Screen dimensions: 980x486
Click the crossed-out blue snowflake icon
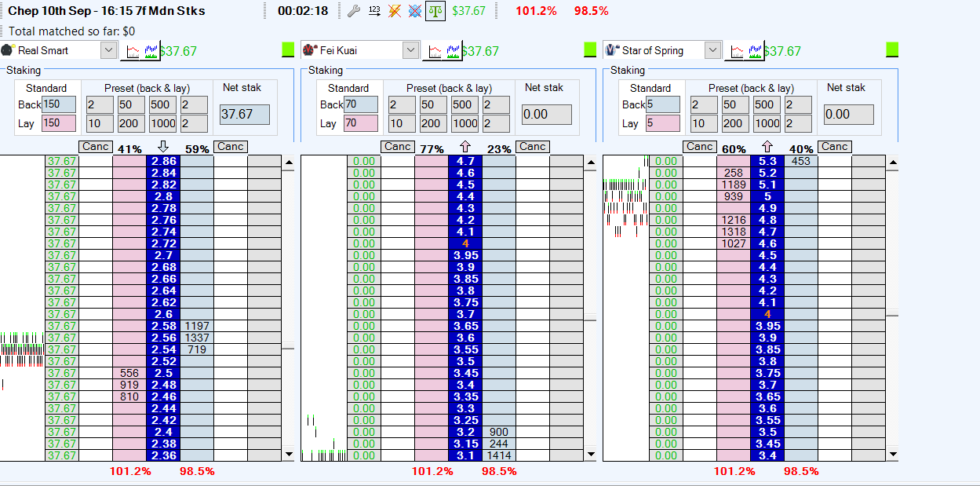pos(414,11)
